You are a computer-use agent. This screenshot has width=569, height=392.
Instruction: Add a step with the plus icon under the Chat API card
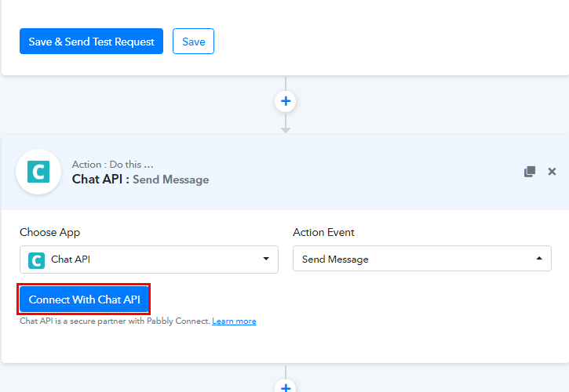(286, 387)
